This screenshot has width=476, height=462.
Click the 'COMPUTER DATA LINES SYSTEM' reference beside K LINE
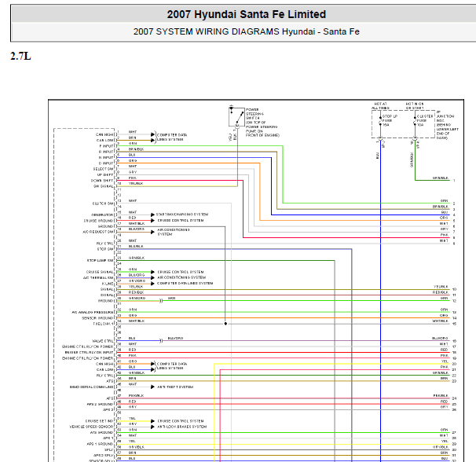click(185, 284)
